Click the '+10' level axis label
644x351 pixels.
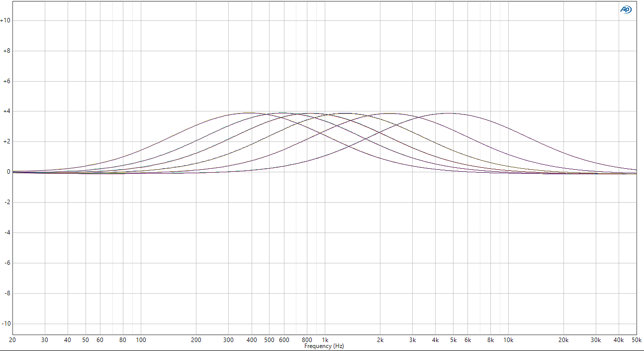(5, 20)
